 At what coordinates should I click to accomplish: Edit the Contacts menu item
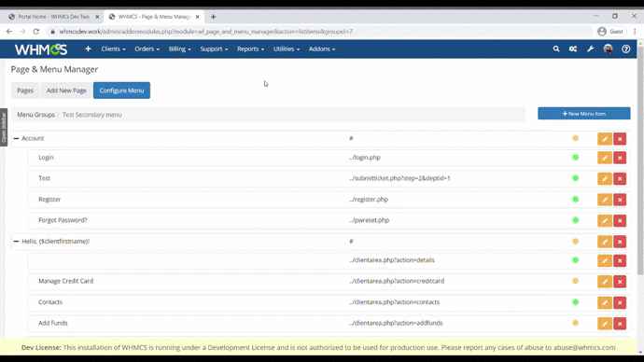pos(605,302)
